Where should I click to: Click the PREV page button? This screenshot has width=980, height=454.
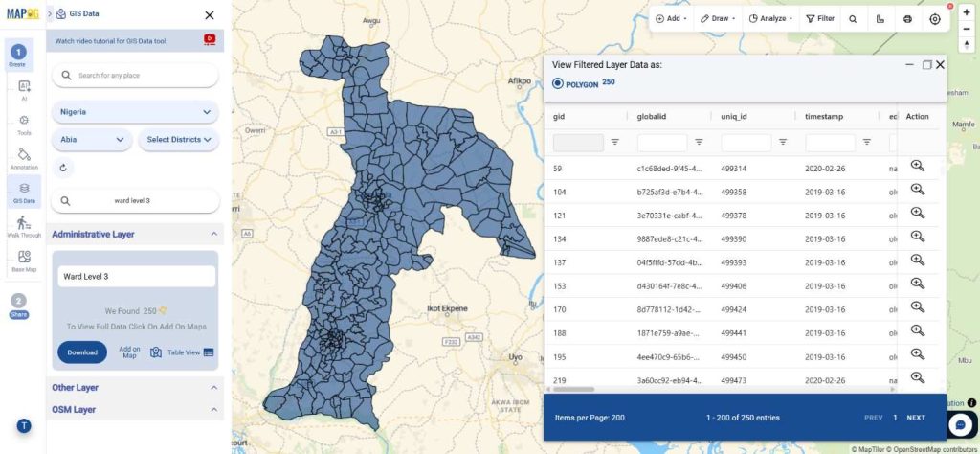[x=873, y=418]
